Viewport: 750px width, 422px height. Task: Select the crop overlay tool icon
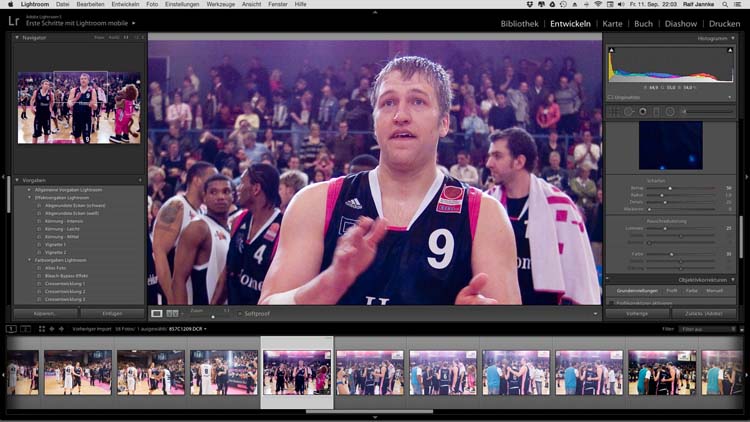(614, 111)
